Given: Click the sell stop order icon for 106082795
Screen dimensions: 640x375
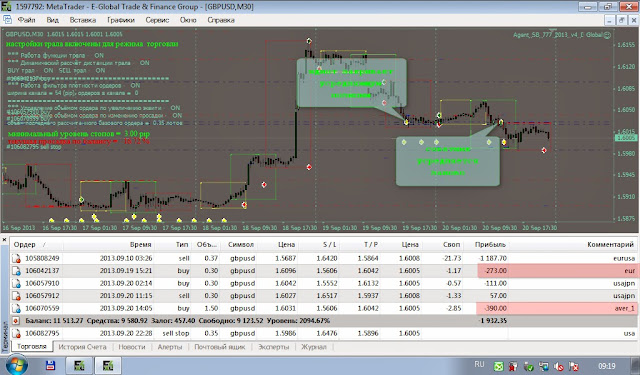Looking at the screenshot, I should tap(16, 333).
